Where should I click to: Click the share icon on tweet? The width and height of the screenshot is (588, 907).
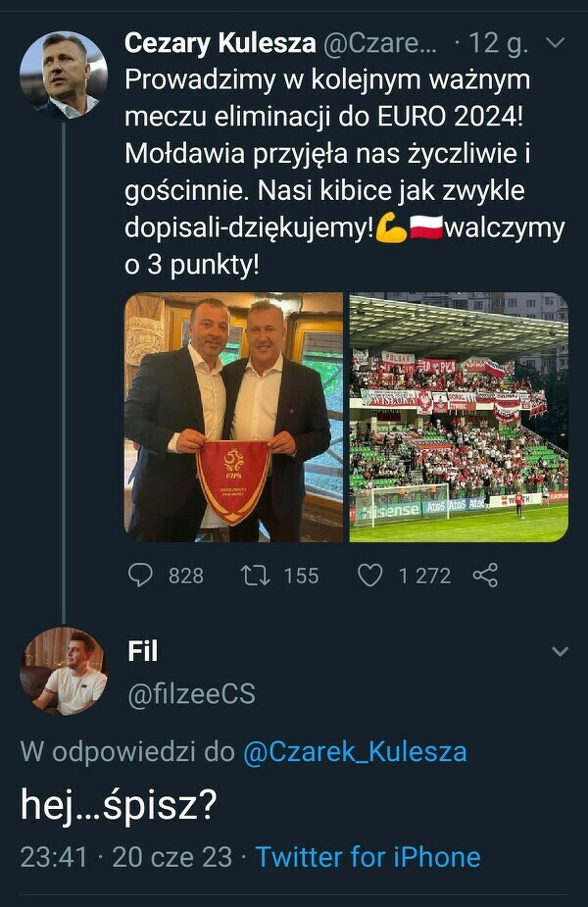coord(484,575)
